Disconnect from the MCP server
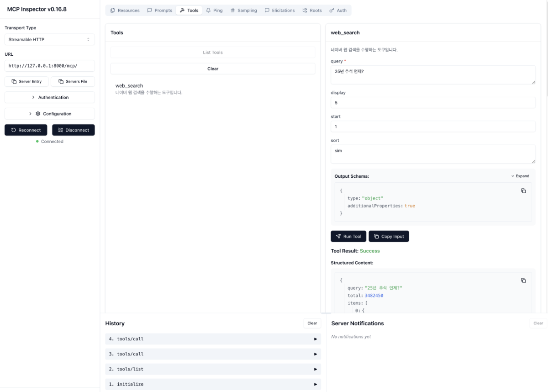Viewport: 548px width, 392px height. point(73,130)
